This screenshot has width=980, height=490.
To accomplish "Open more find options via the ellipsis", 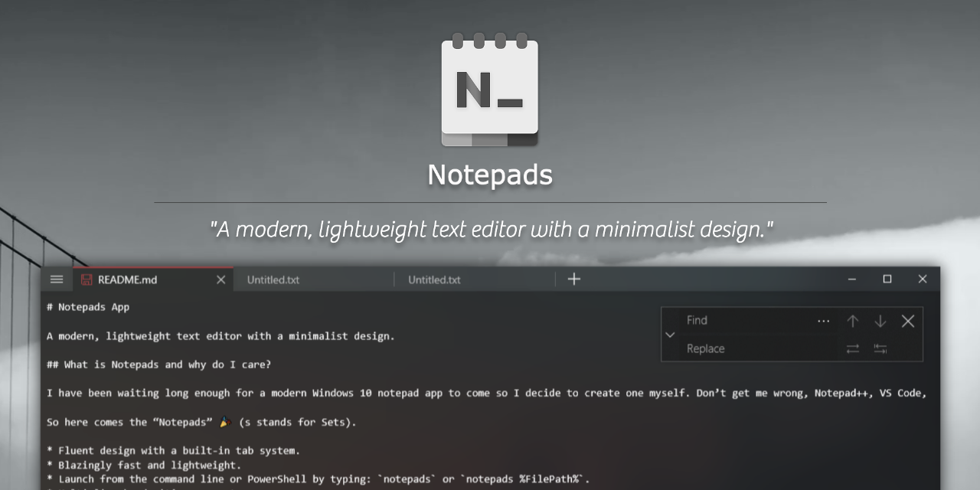I will click(824, 321).
